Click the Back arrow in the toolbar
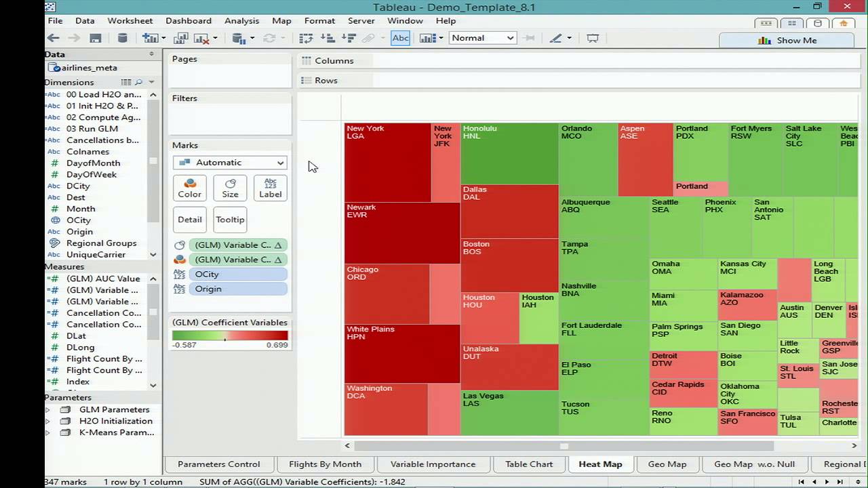The image size is (868, 488). (x=54, y=38)
